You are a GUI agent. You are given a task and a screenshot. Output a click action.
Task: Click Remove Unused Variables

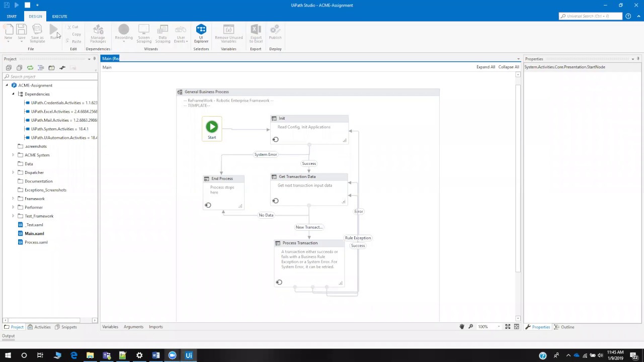pyautogui.click(x=228, y=33)
